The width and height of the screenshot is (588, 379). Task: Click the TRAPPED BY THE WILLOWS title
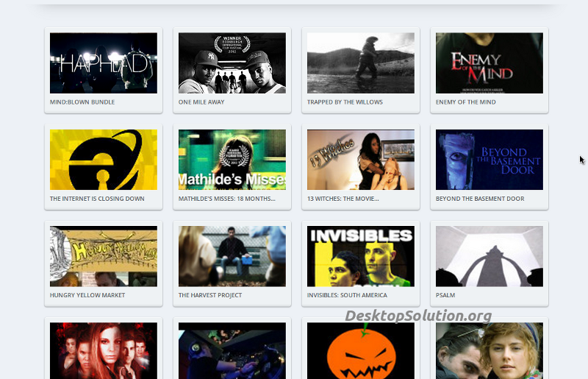345,102
